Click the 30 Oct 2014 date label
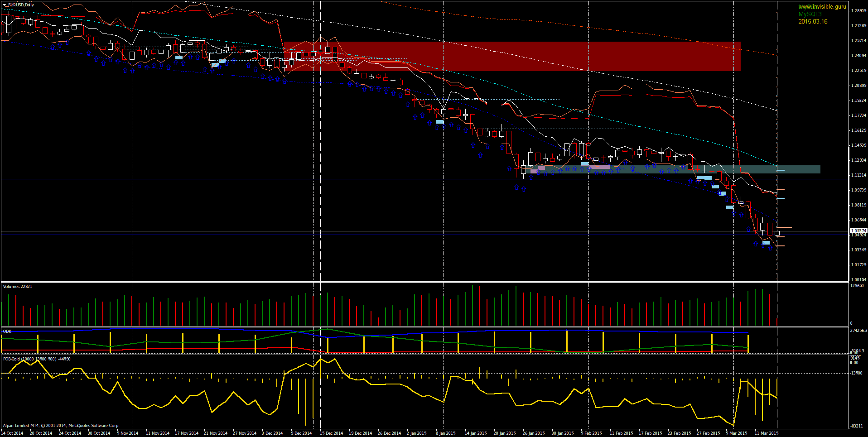 pyautogui.click(x=99, y=433)
